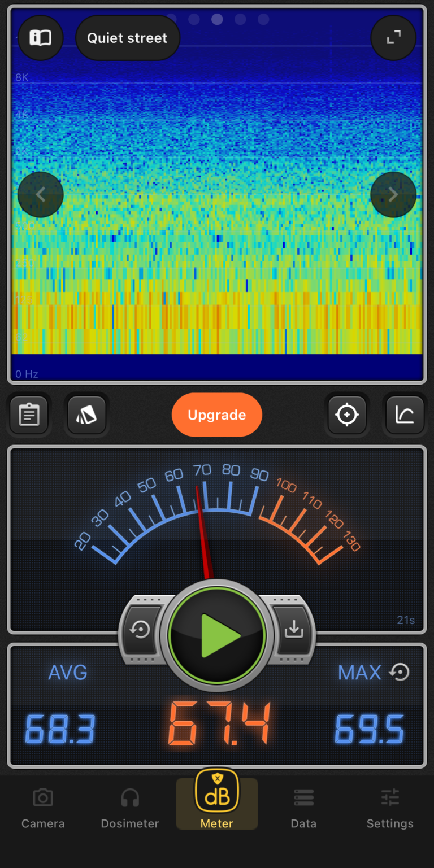This screenshot has height=868, width=434.
Task: Reset the measurement with the left reset button
Action: [140, 630]
